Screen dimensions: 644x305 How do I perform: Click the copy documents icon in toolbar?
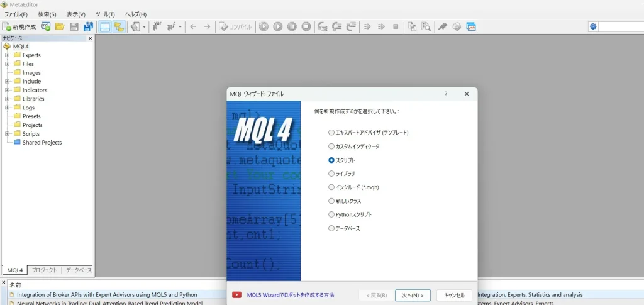[x=412, y=26]
